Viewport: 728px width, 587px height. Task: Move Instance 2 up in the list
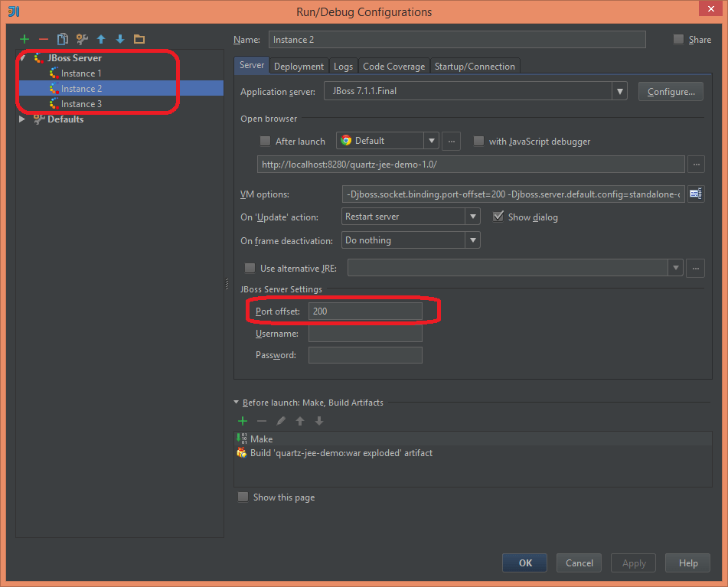100,39
